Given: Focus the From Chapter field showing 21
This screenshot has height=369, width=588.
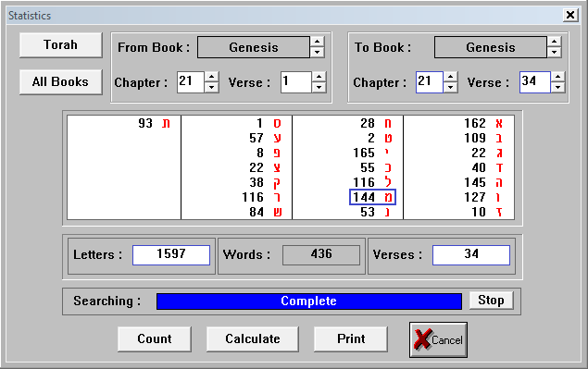Looking at the screenshot, I should [x=191, y=82].
